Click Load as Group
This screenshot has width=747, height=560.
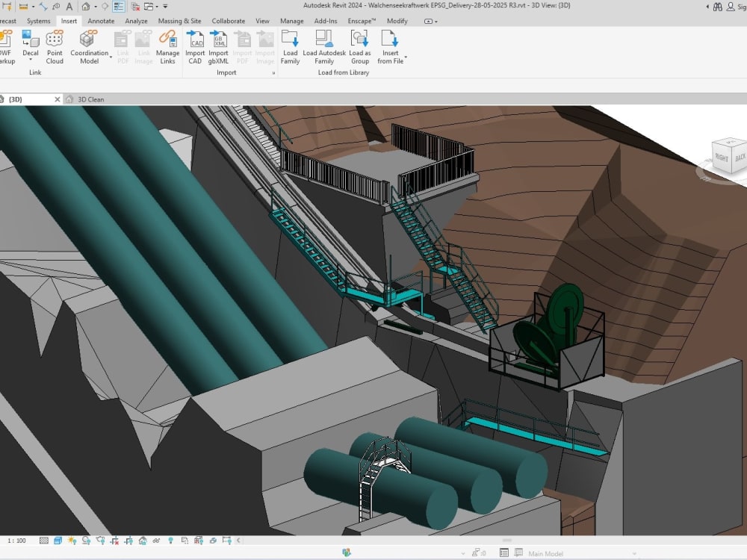(360, 46)
